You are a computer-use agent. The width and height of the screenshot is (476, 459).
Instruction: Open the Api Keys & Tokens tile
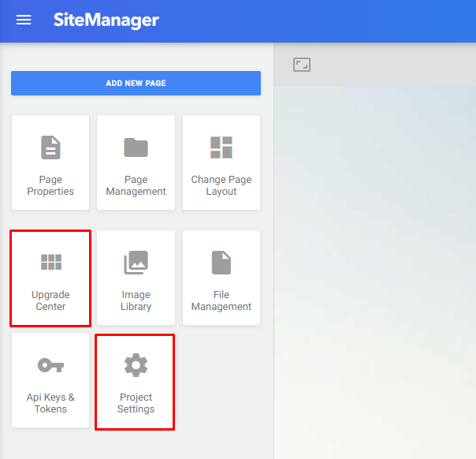[50, 380]
